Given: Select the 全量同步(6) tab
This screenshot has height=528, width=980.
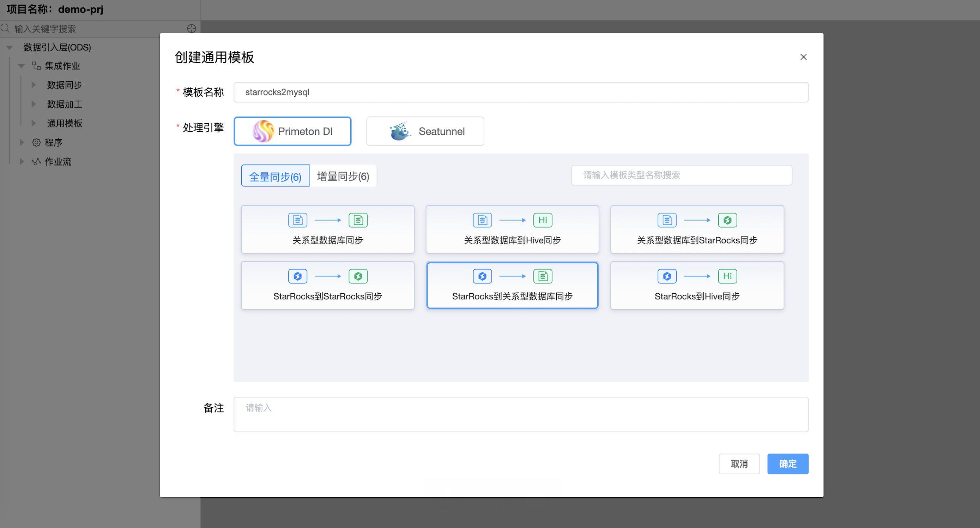Looking at the screenshot, I should [x=275, y=176].
